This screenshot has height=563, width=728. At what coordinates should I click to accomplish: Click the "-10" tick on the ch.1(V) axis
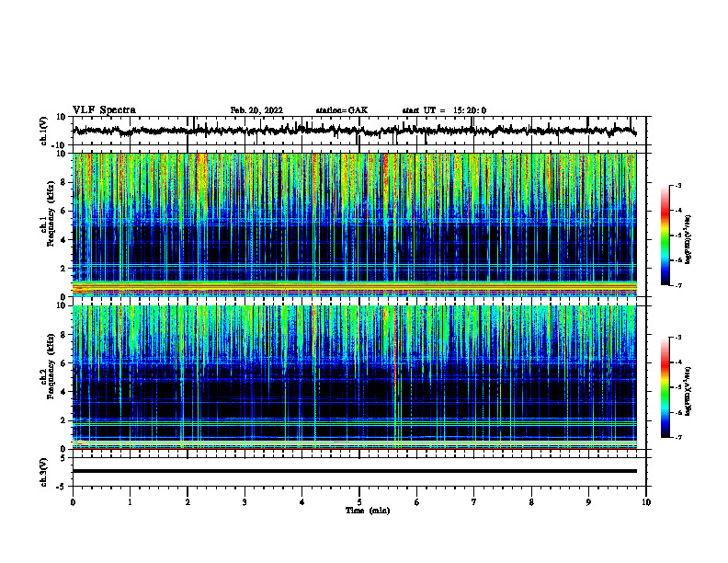click(x=60, y=145)
